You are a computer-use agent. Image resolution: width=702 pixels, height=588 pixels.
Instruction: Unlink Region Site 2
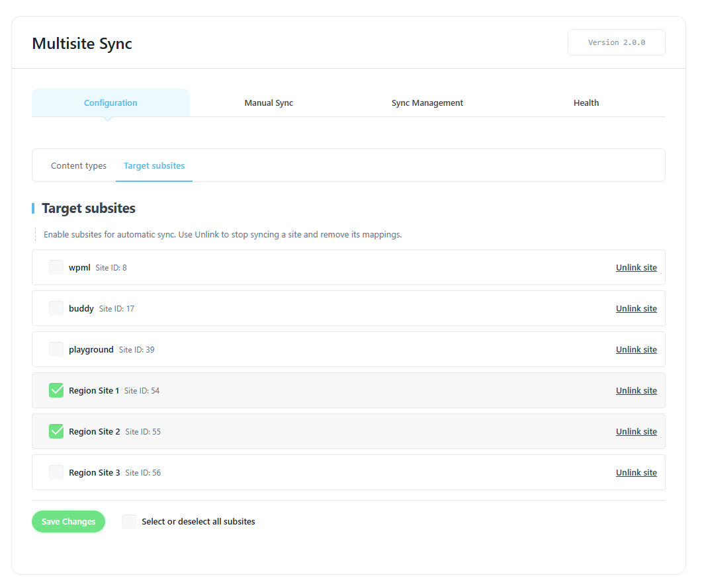click(x=636, y=432)
